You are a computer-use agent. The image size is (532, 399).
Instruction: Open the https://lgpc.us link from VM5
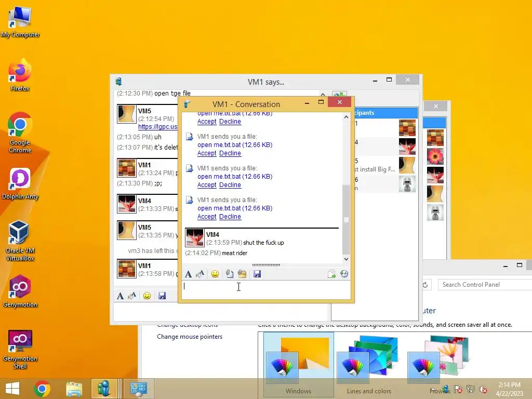[x=158, y=127]
